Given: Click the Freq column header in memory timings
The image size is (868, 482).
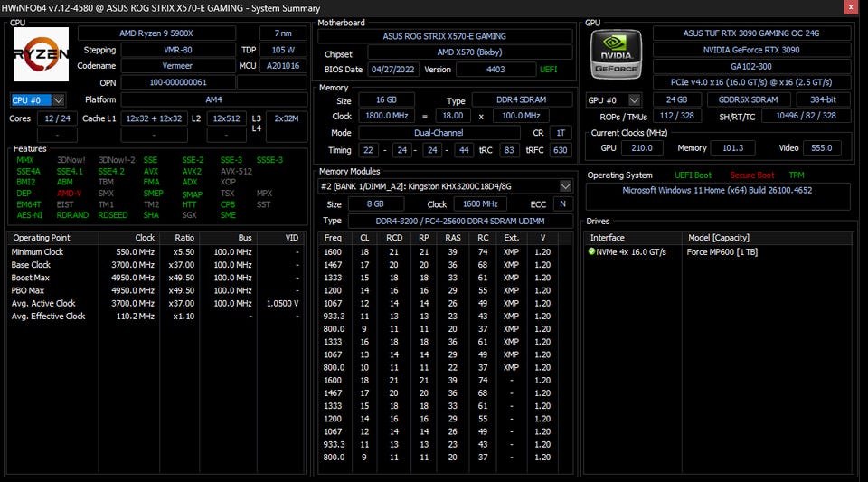Looking at the screenshot, I should (333, 237).
